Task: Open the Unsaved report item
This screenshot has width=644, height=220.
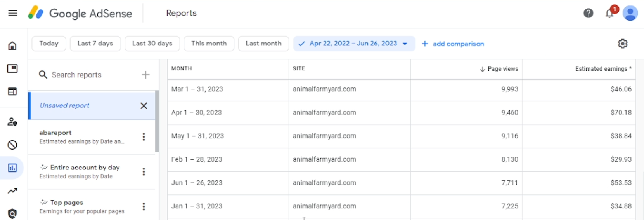Action: [92, 106]
